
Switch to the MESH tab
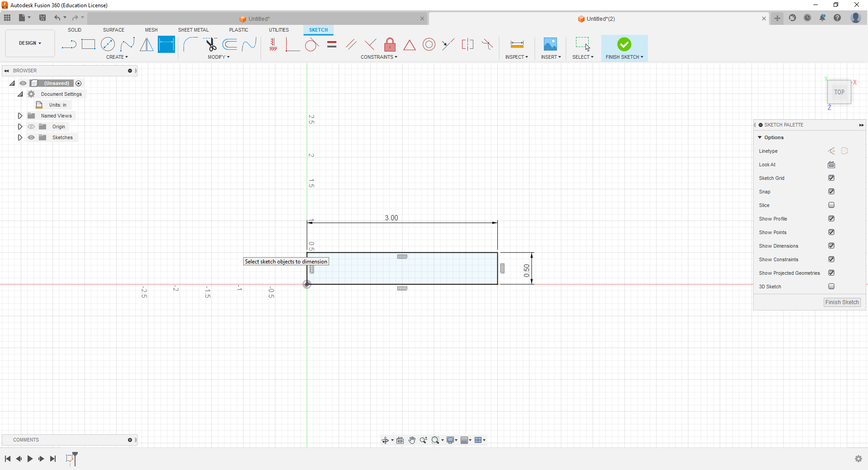click(x=151, y=30)
